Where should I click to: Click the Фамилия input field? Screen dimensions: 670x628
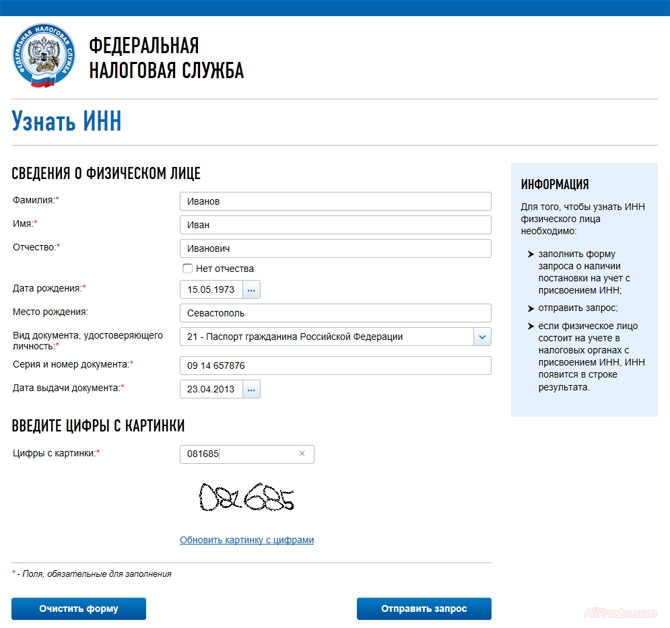[335, 201]
